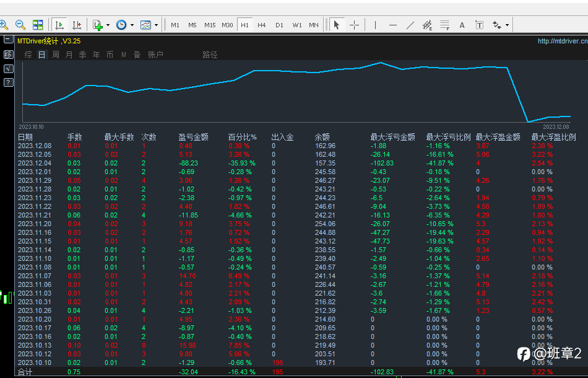Select the Horizontal Line drawing tool
This screenshot has height=378, width=588.
[x=392, y=25]
